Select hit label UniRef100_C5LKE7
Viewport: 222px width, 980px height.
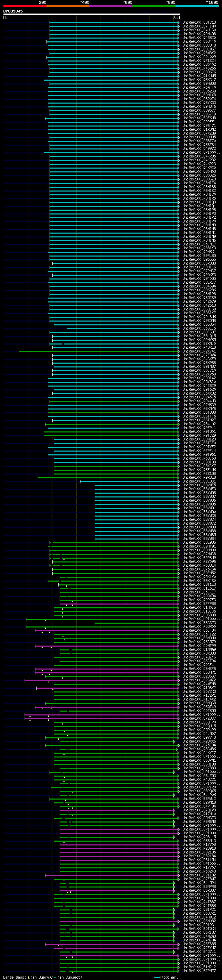click(x=199, y=592)
